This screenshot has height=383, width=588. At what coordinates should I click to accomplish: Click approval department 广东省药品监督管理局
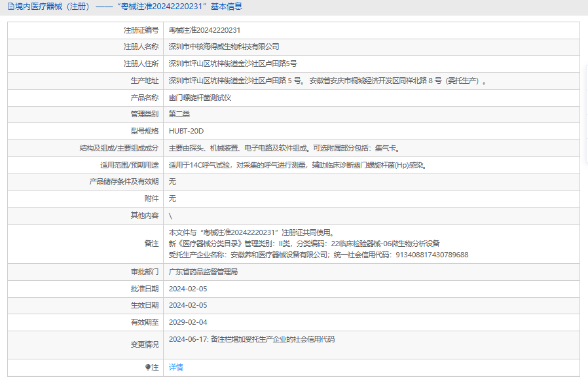(203, 272)
